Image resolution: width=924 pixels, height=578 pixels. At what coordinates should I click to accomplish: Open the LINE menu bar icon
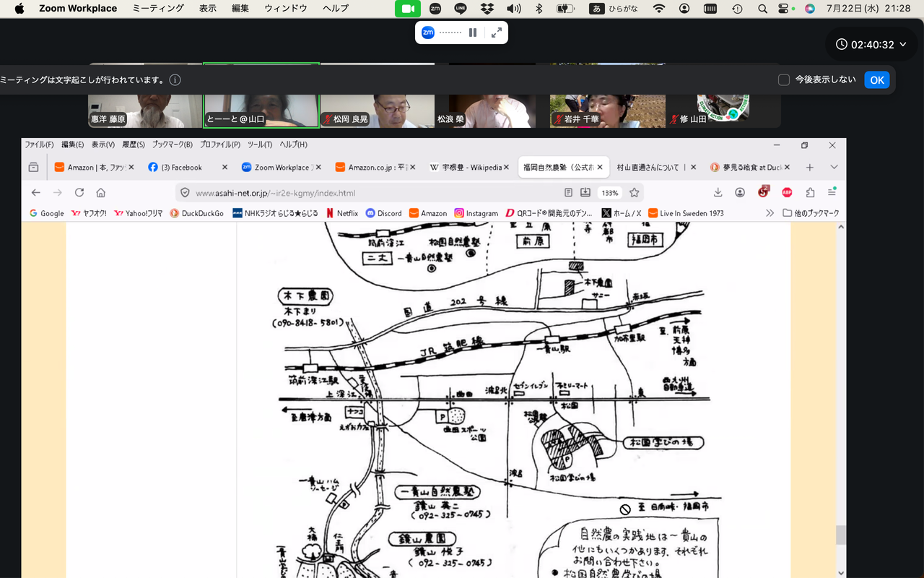point(461,9)
